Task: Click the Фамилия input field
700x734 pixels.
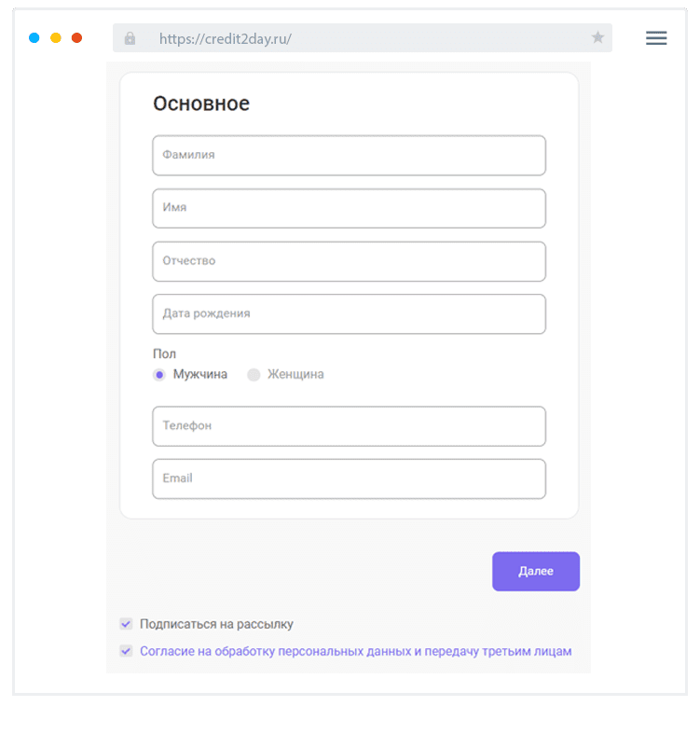Action: [x=349, y=156]
